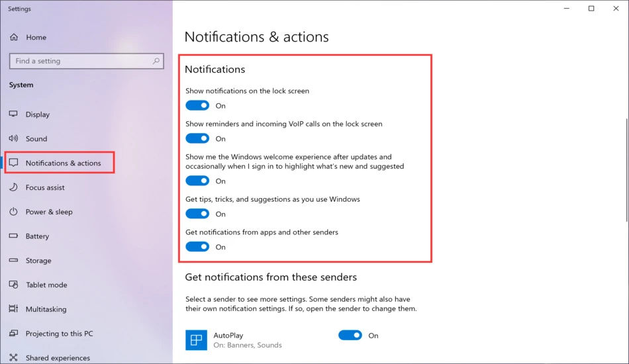Turn off notifications from apps and senders

[197, 247]
